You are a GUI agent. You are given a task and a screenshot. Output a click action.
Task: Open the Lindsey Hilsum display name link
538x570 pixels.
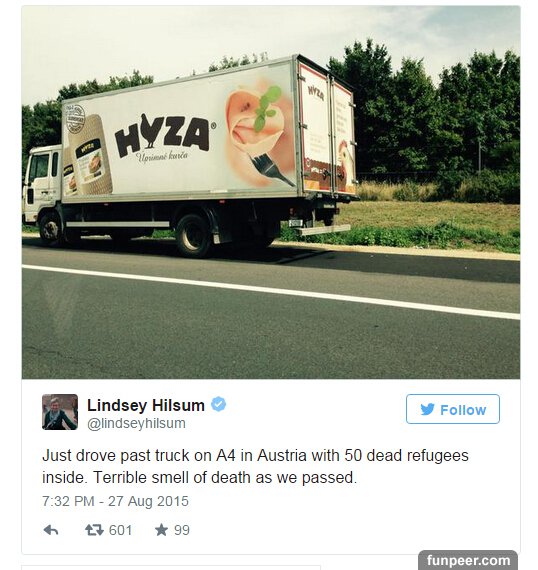[146, 405]
